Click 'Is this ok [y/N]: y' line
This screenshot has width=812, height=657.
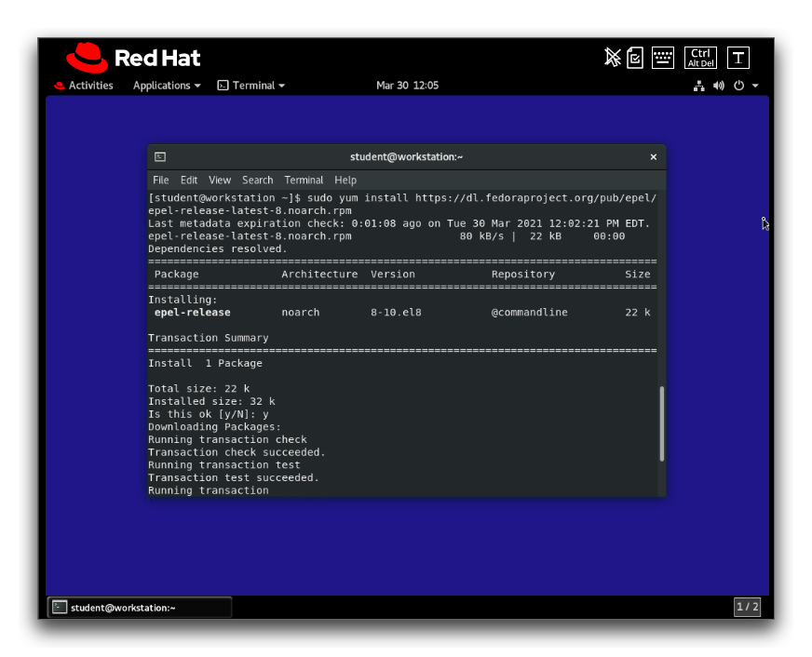point(209,414)
